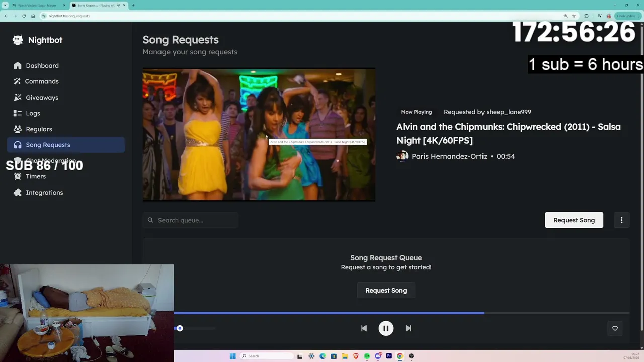Click the 'Song Request Queue' heading
This screenshot has width=644, height=362.
[x=386, y=258]
